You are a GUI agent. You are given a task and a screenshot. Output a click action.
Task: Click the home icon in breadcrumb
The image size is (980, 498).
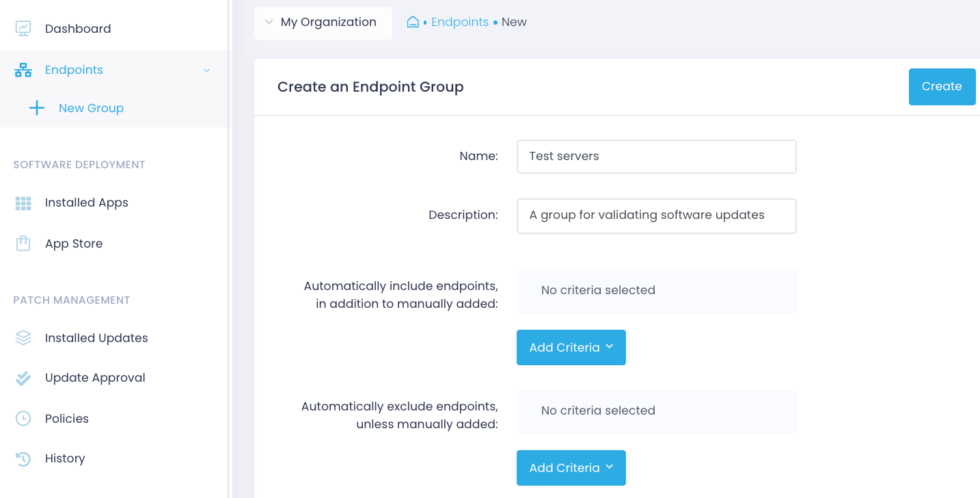(x=413, y=22)
